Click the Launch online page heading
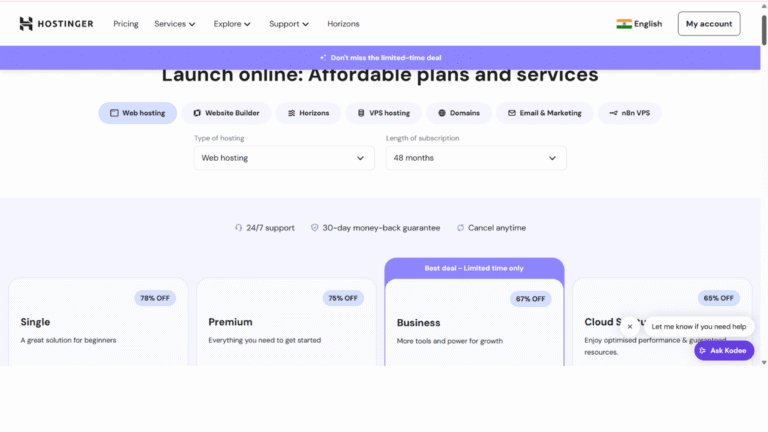768x432 pixels. pos(380,75)
